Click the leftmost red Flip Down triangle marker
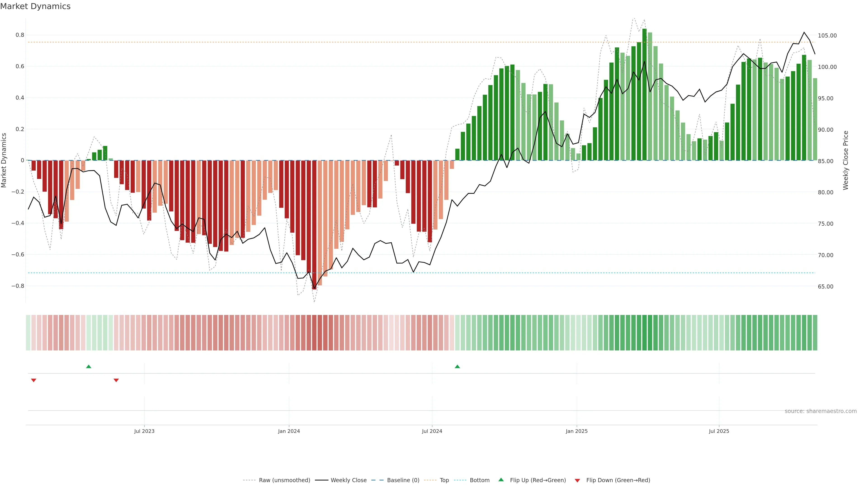 (34, 380)
